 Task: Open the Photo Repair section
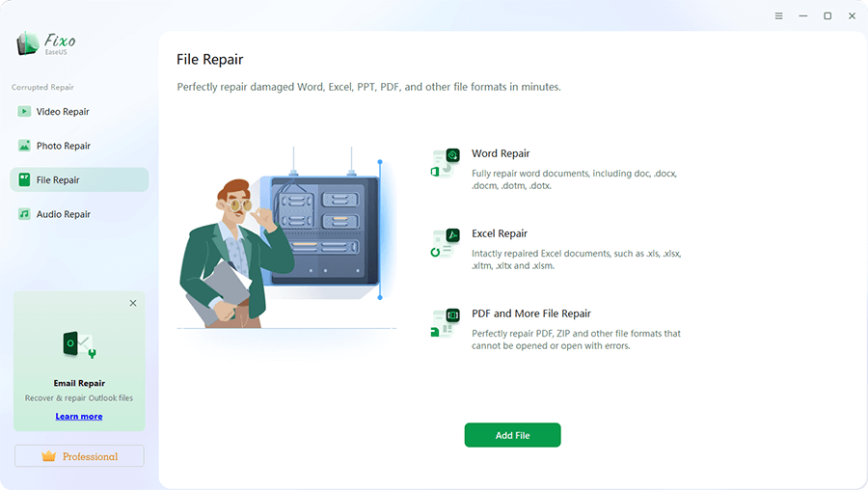pos(79,146)
